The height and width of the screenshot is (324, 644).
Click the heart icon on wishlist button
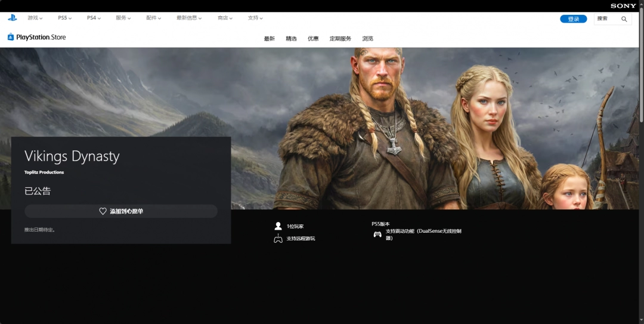click(103, 211)
